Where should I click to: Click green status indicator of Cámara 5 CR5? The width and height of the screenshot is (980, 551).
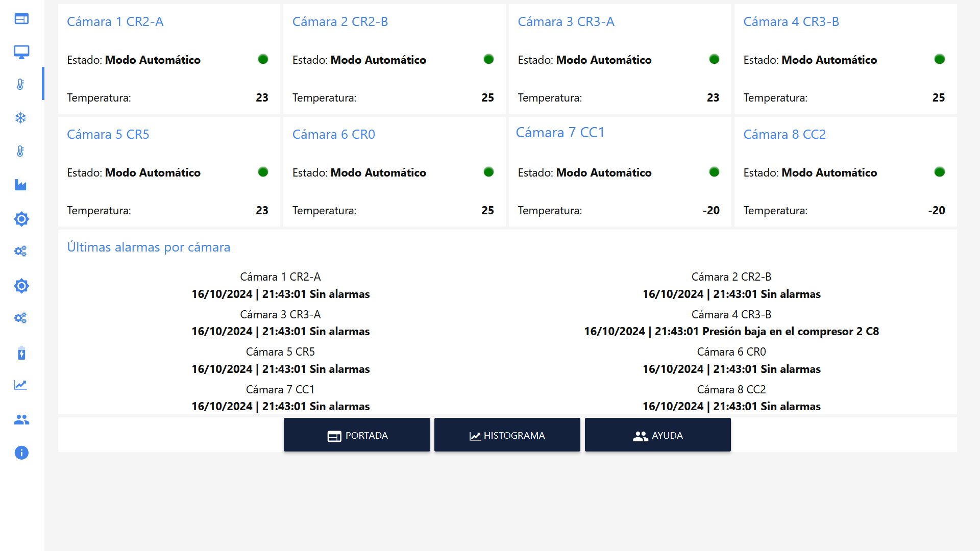coord(263,172)
